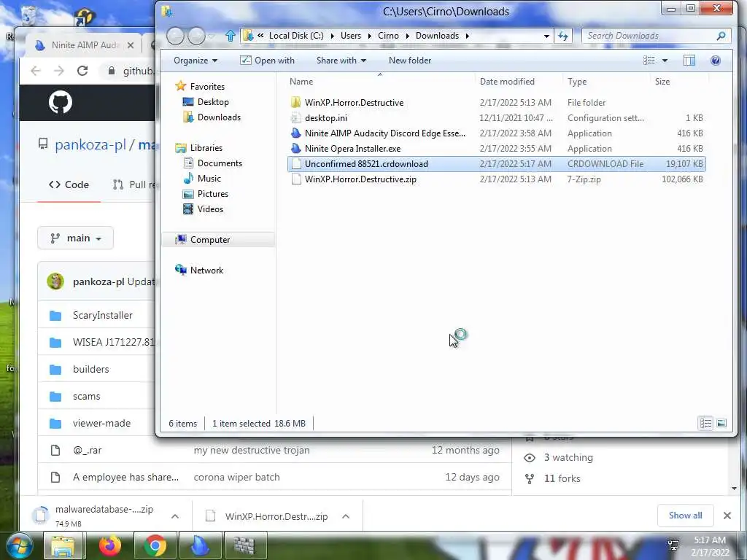
Task: Open the Share with dropdown
Action: point(341,61)
